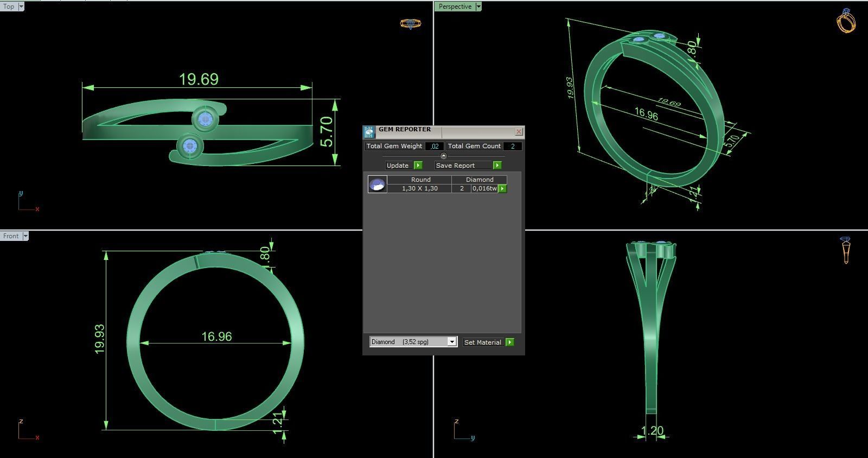Image resolution: width=868 pixels, height=458 pixels.
Task: Apply material with Set Material green arrow
Action: 509,342
